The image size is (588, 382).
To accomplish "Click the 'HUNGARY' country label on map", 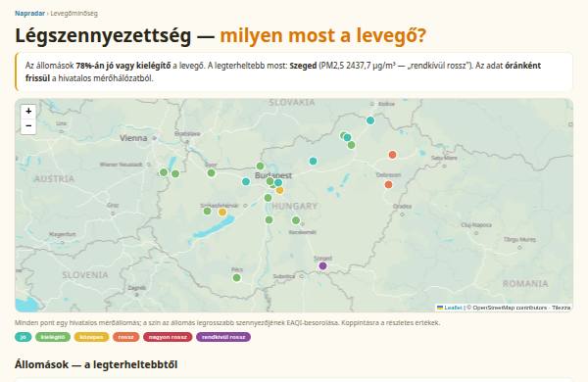I will 295,206.
